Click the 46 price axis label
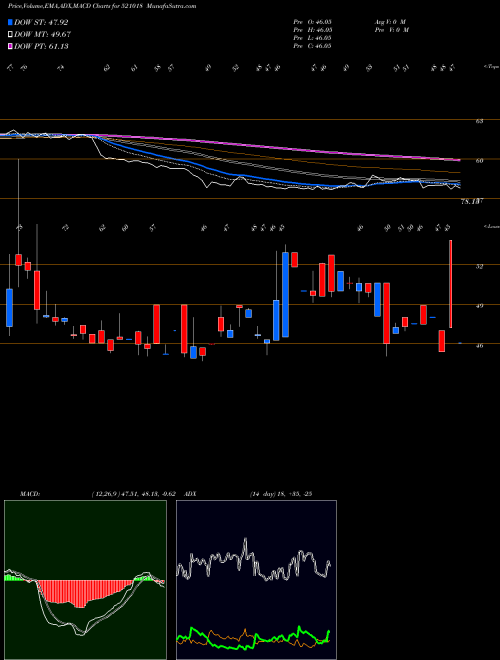Image resolution: width=500 pixels, height=660 pixels. pos(479,346)
